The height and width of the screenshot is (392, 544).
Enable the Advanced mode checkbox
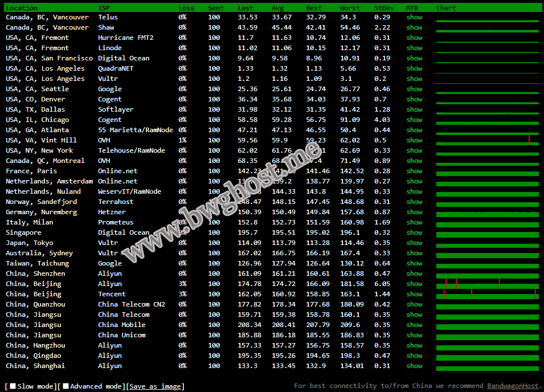point(66,386)
